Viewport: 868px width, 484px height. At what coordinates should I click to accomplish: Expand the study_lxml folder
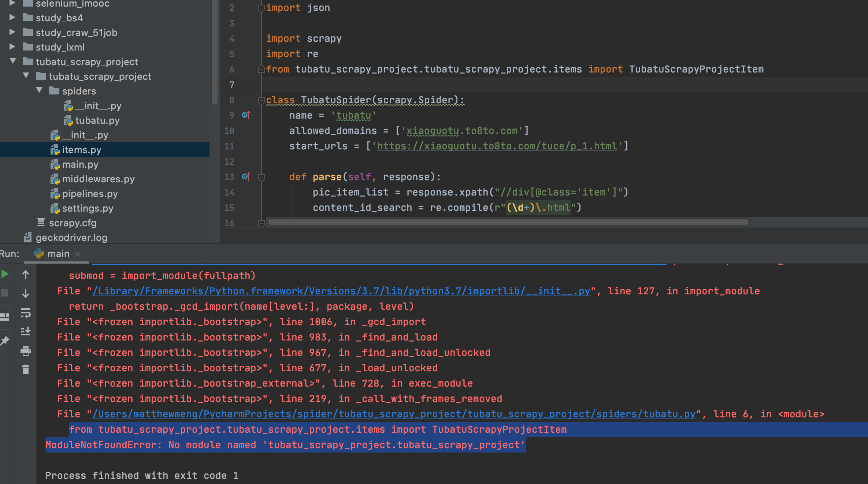coord(12,47)
